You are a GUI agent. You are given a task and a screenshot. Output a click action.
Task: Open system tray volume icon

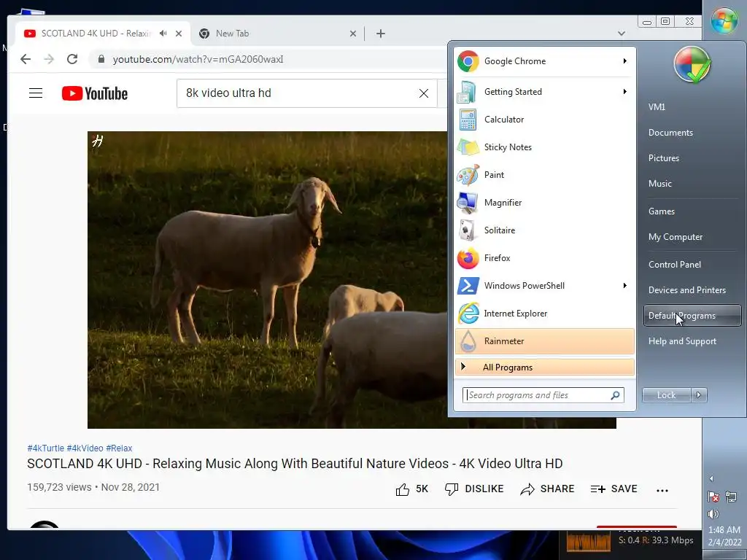point(713,514)
